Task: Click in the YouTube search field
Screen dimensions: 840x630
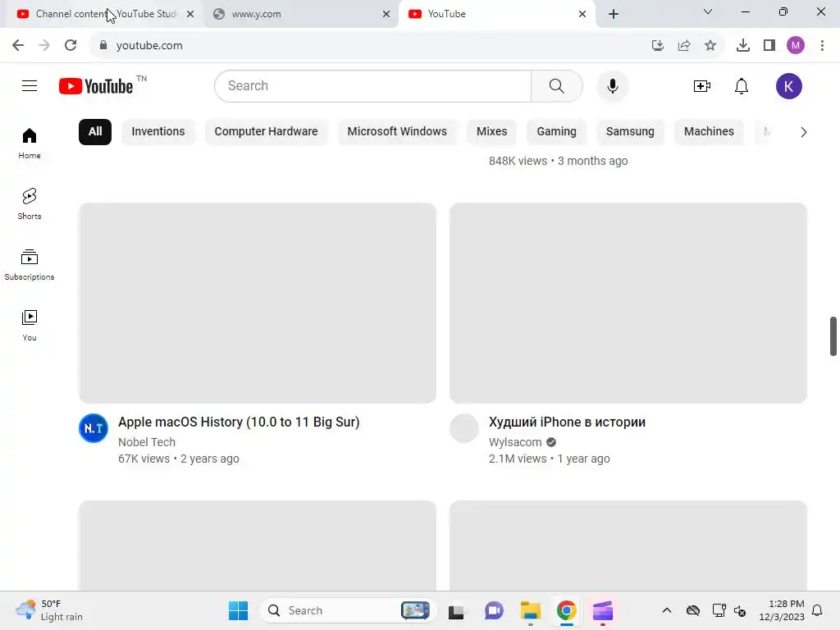Action: [x=373, y=85]
